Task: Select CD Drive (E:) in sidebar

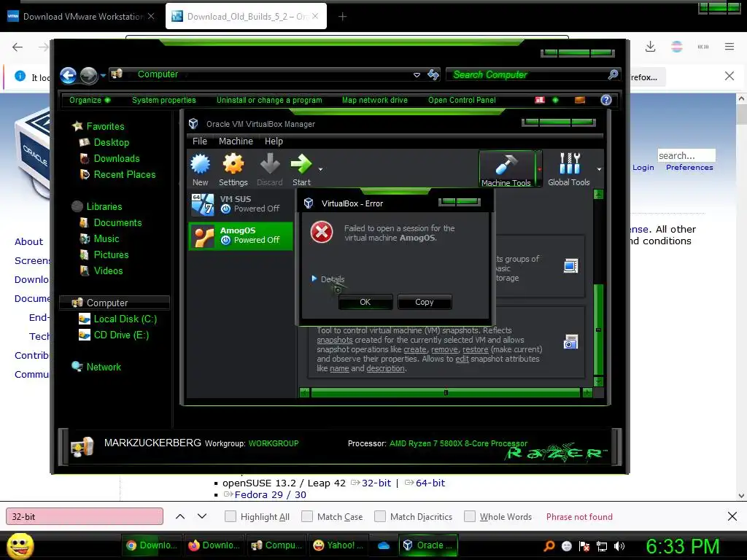Action: pyautogui.click(x=122, y=335)
